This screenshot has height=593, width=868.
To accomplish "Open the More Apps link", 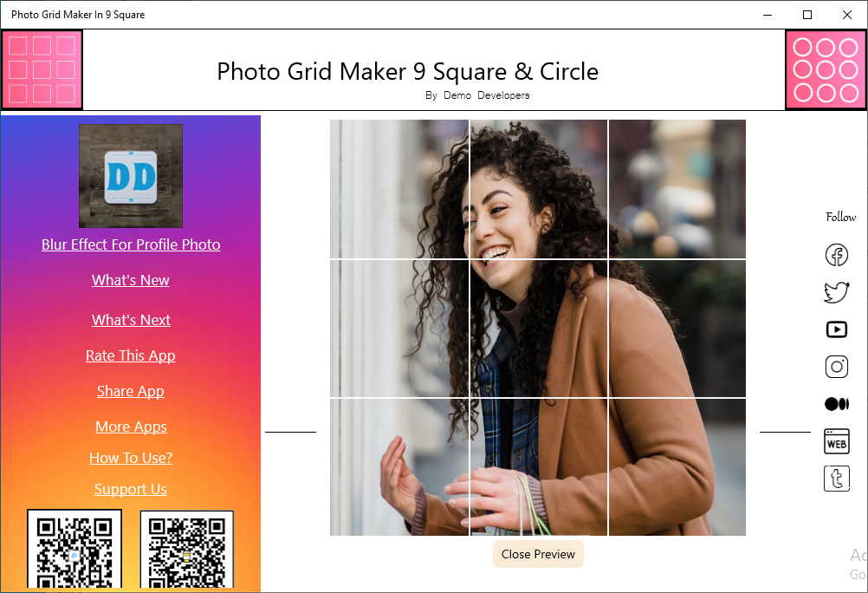I will coord(131,427).
